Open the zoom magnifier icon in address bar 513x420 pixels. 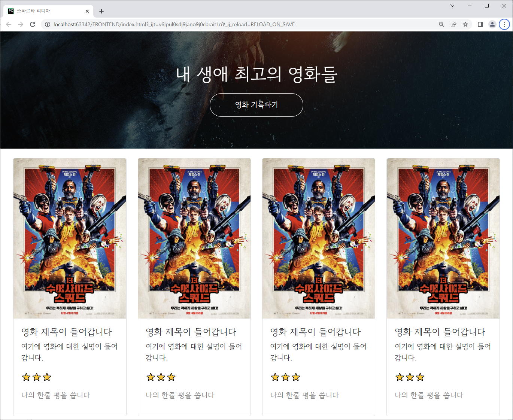[x=441, y=24]
